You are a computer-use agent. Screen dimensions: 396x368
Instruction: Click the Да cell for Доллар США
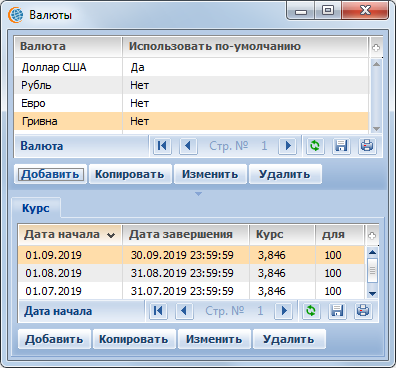pyautogui.click(x=246, y=67)
